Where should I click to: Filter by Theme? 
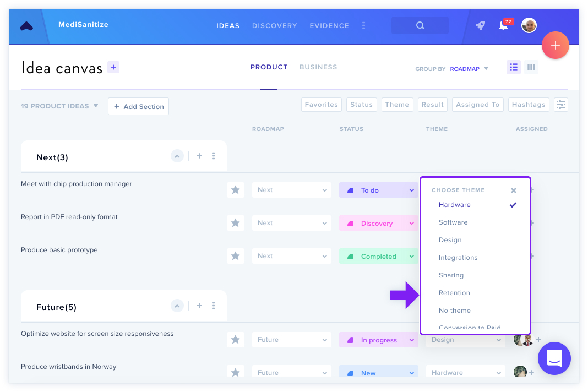pos(397,105)
